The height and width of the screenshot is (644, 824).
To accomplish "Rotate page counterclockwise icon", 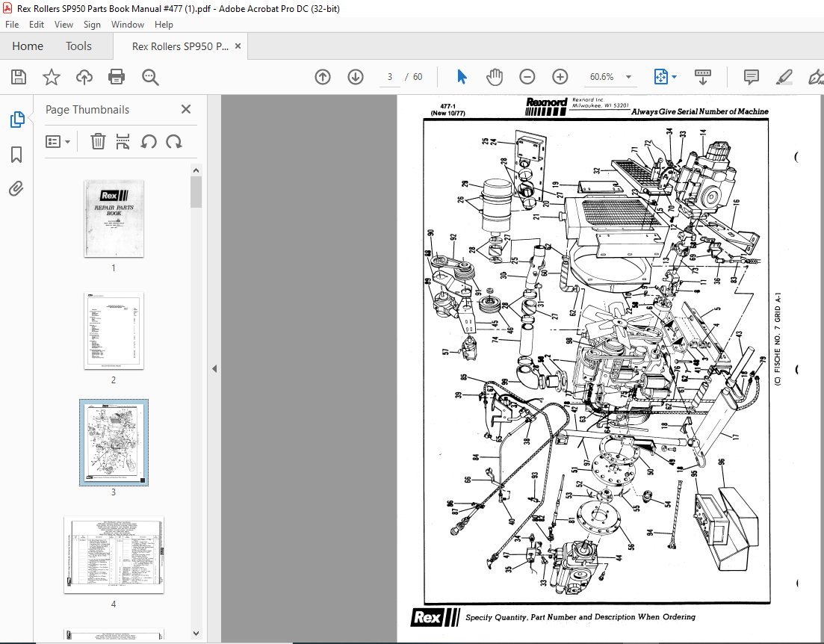I will 149,141.
